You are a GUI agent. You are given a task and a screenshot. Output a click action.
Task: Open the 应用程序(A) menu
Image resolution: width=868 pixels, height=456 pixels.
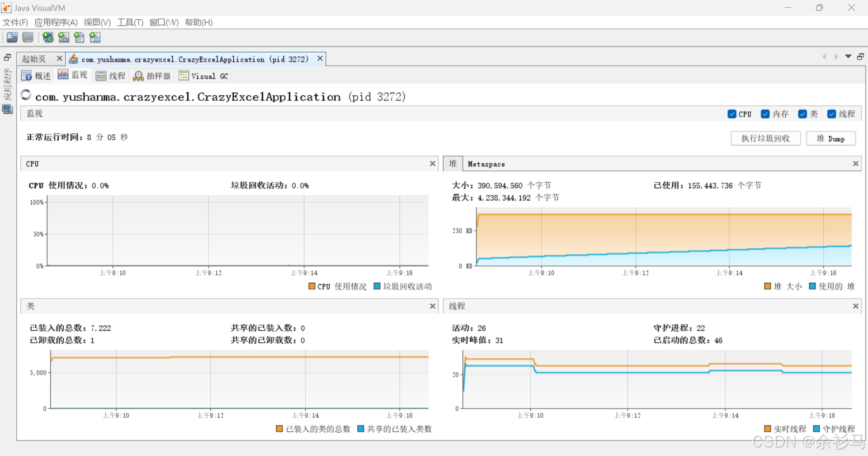56,23
